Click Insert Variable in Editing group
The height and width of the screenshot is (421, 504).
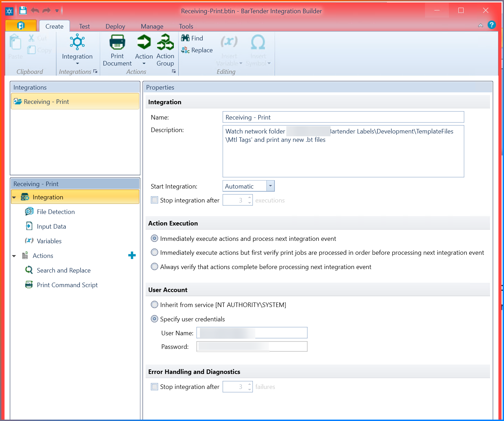(x=229, y=50)
